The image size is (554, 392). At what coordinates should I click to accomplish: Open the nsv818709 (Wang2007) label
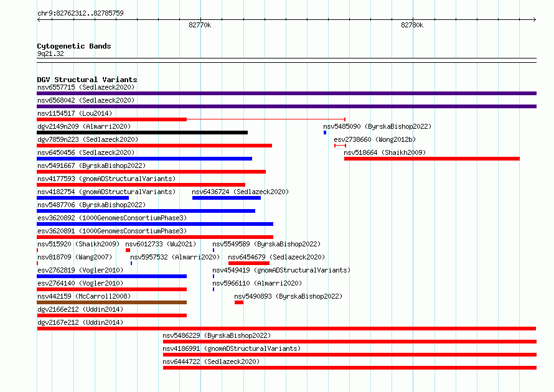(75, 257)
